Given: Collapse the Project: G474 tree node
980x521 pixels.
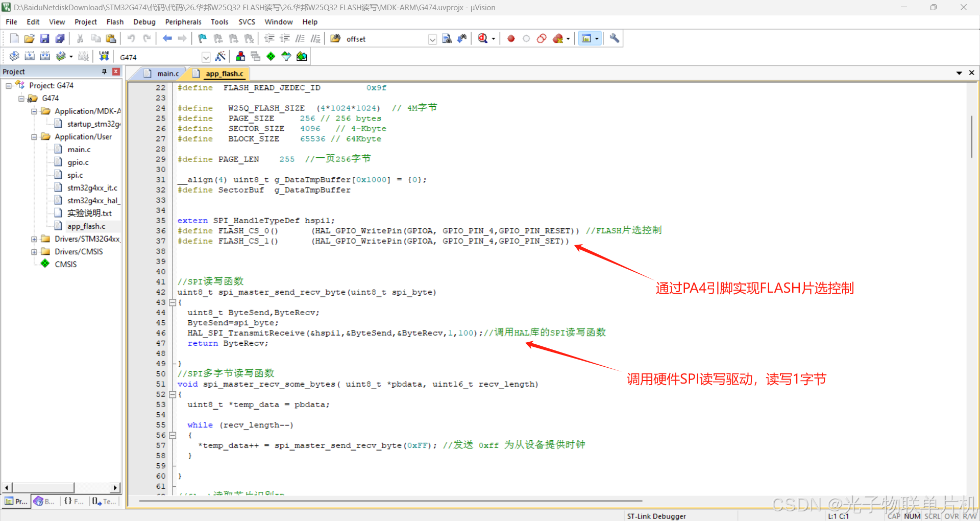Looking at the screenshot, I should 8,86.
